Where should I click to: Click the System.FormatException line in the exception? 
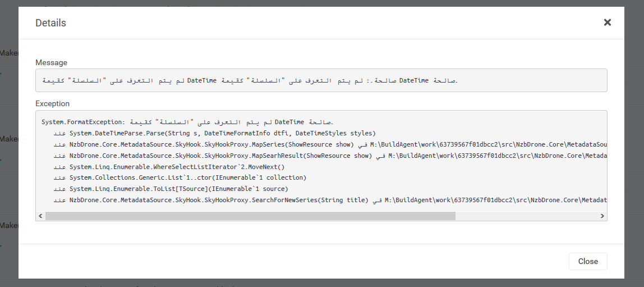(x=188, y=122)
